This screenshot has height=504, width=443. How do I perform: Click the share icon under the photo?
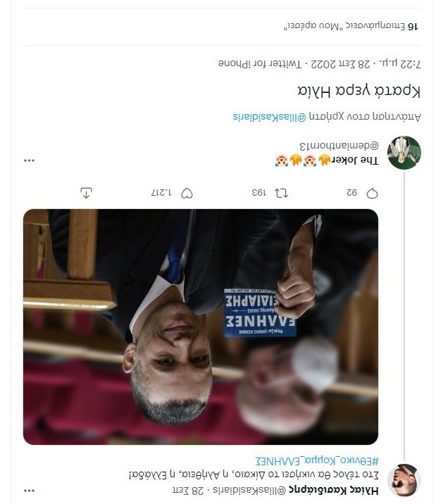pyautogui.click(x=87, y=192)
